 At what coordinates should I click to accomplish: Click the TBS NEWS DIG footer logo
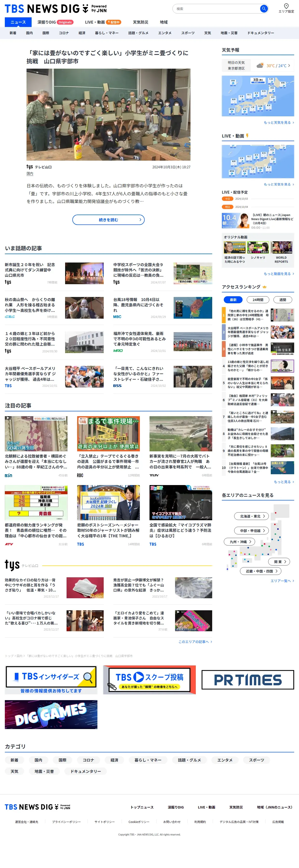tap(37, 807)
